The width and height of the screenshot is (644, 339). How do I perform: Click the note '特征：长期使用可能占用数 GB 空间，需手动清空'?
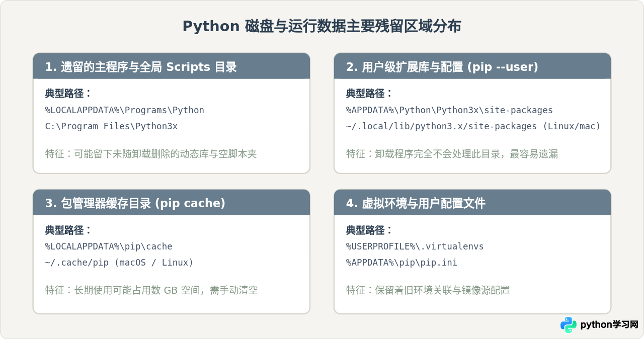[x=151, y=290]
